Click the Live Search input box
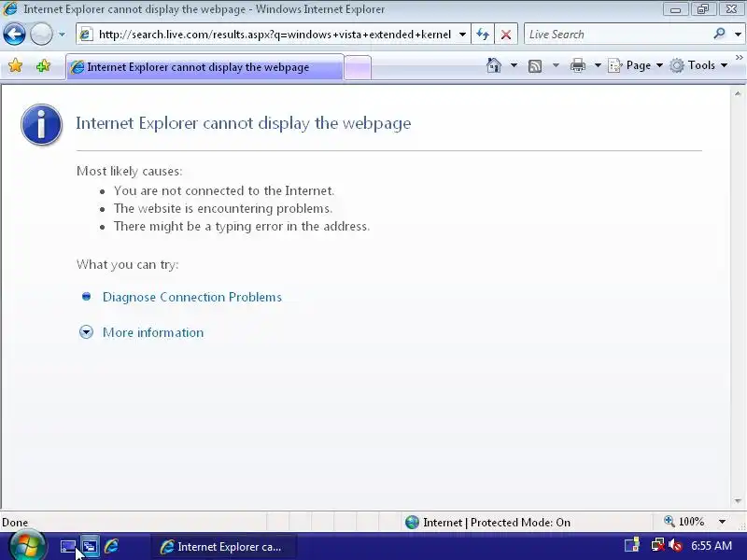The width and height of the screenshot is (747, 560). pyautogui.click(x=618, y=35)
